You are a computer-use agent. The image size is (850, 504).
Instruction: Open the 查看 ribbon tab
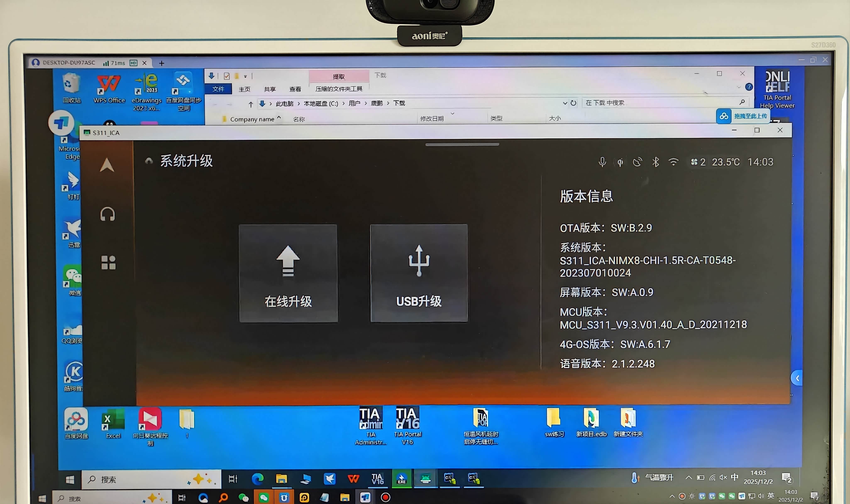click(295, 89)
